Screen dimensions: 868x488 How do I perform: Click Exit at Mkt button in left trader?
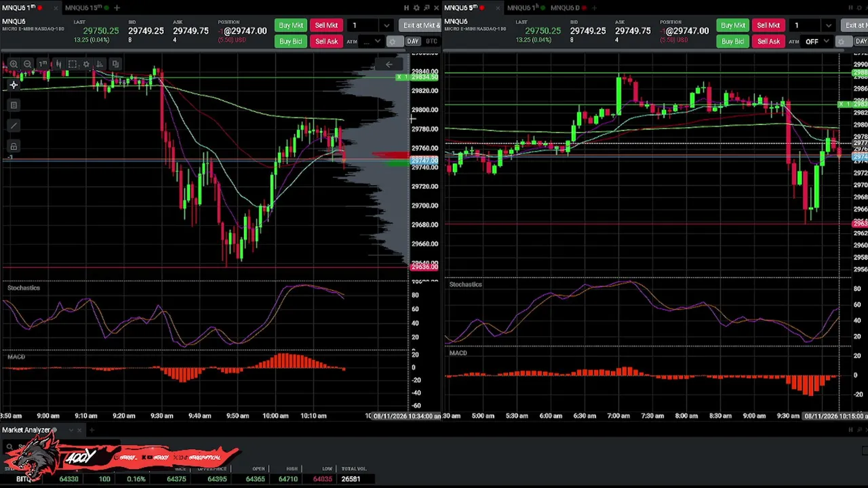(420, 25)
